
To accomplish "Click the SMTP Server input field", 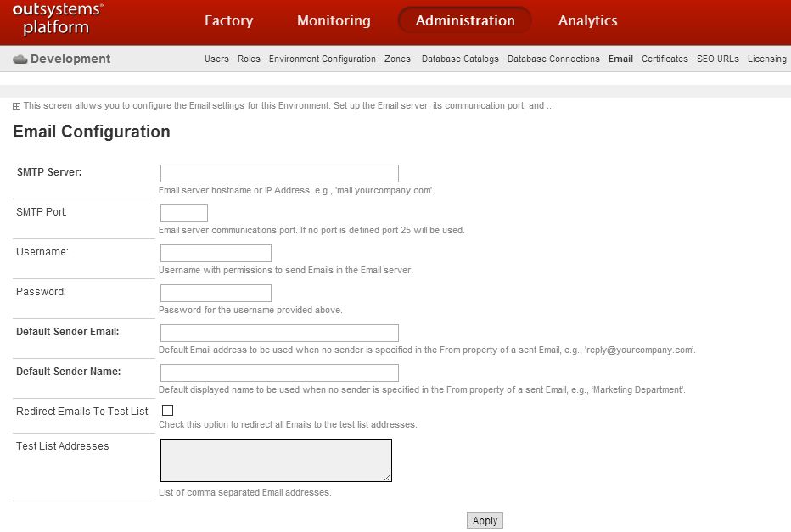I will (x=279, y=173).
